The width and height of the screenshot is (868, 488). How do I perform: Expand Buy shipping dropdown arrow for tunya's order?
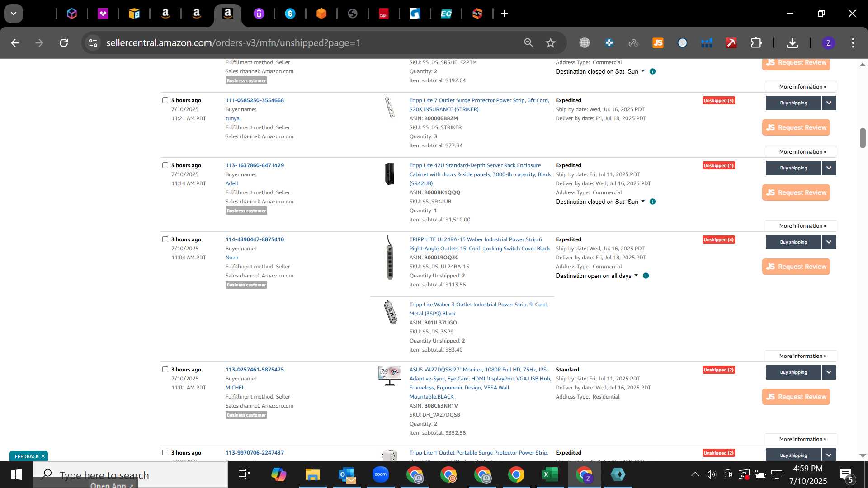click(829, 103)
